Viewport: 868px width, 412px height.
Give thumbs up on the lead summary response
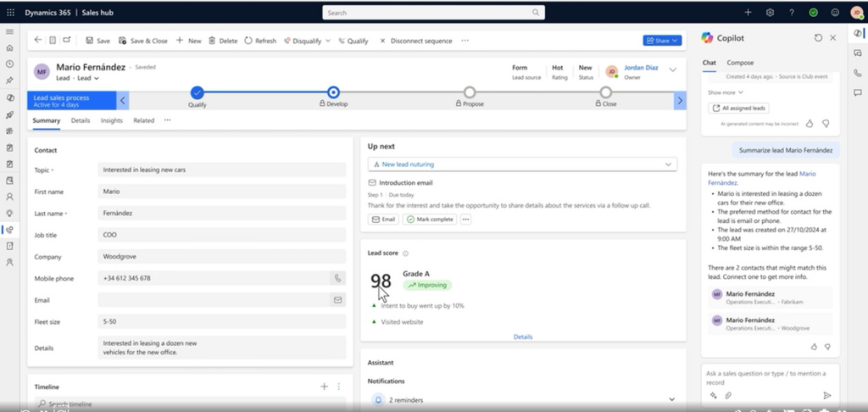click(812, 346)
